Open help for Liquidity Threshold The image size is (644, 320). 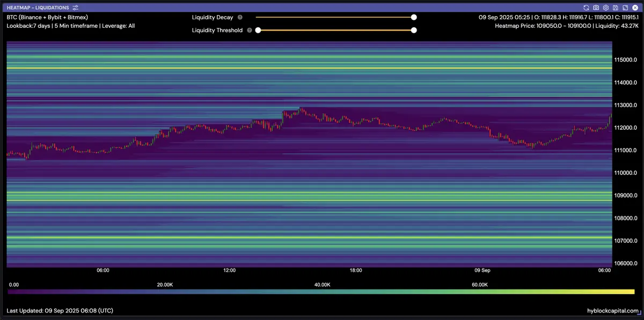(250, 30)
